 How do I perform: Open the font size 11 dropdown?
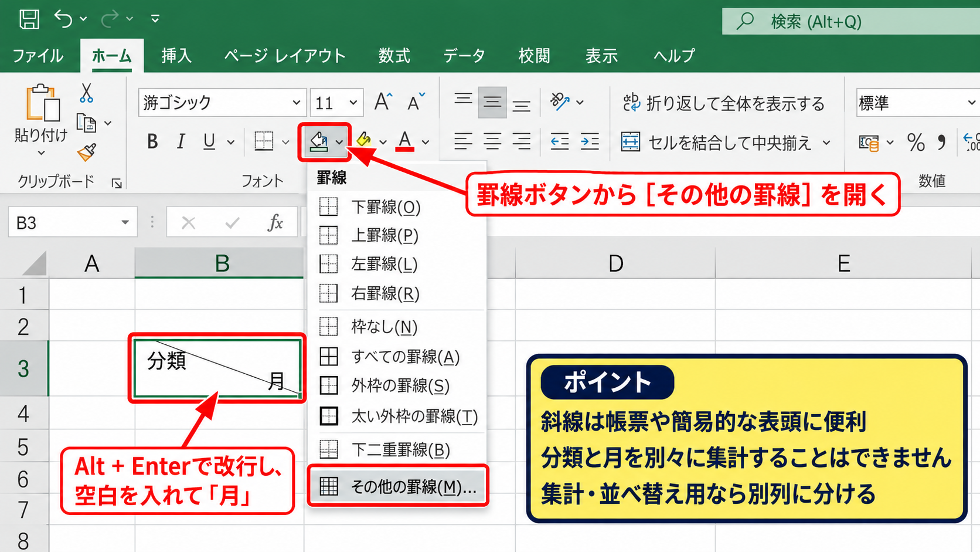tap(353, 103)
